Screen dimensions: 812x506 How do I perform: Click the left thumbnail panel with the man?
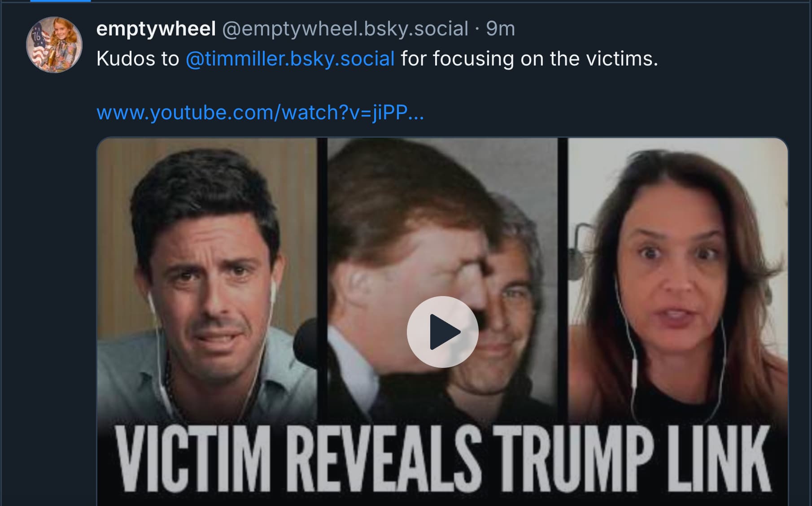point(206,269)
